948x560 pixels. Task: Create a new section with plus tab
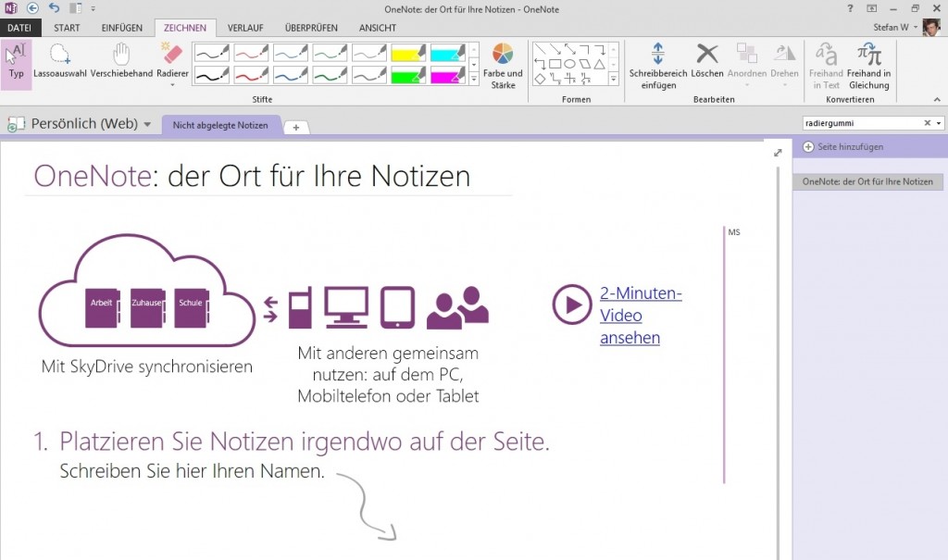tap(296, 127)
